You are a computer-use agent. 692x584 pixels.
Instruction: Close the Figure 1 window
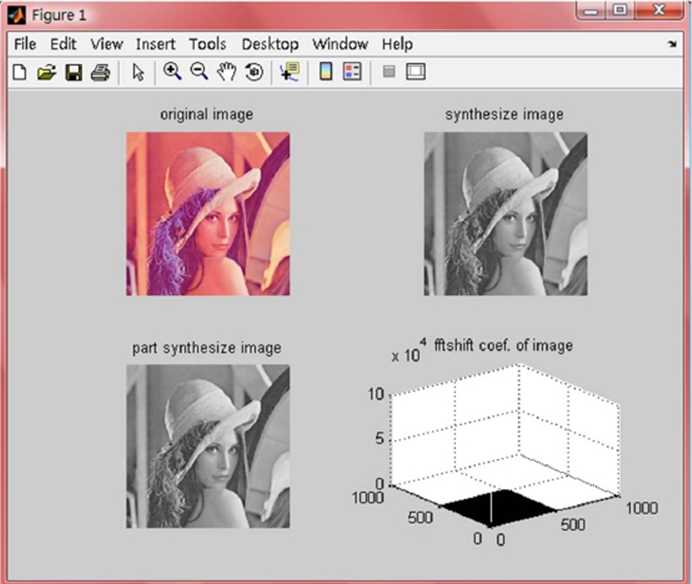(x=659, y=11)
